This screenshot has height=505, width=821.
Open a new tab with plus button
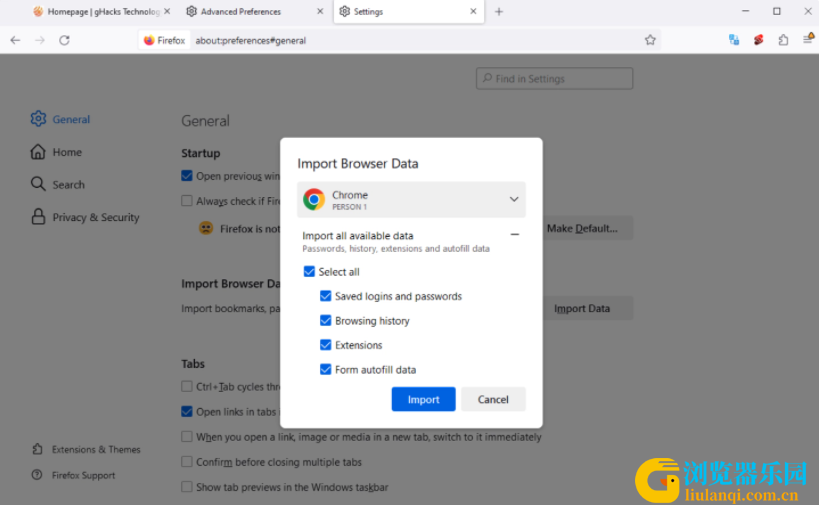[x=499, y=12]
